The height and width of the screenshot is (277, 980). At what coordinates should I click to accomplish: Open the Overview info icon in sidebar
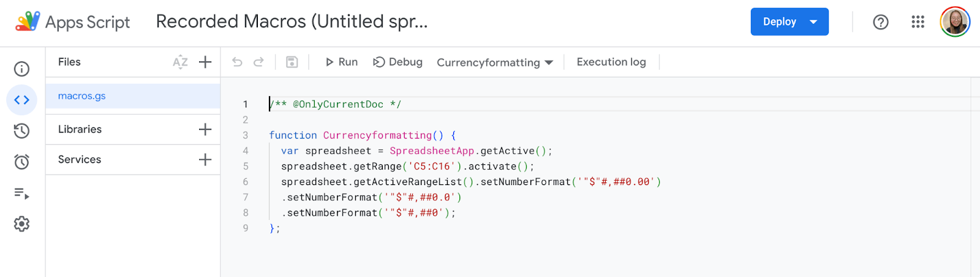(x=21, y=69)
